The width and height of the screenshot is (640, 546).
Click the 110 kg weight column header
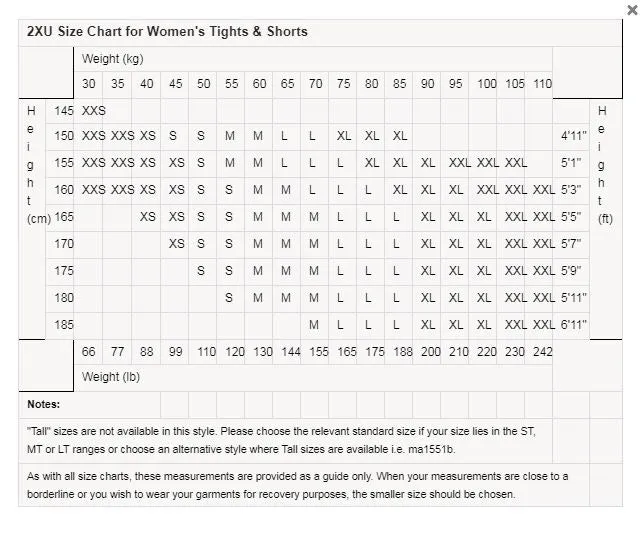click(x=542, y=84)
